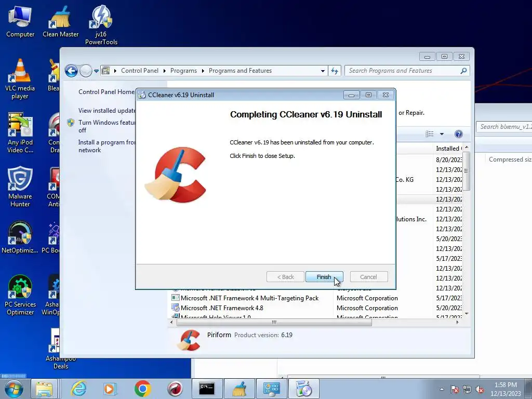The image size is (532, 399).
Task: Click the Search blxemu field in the rear window
Action: [x=504, y=127]
